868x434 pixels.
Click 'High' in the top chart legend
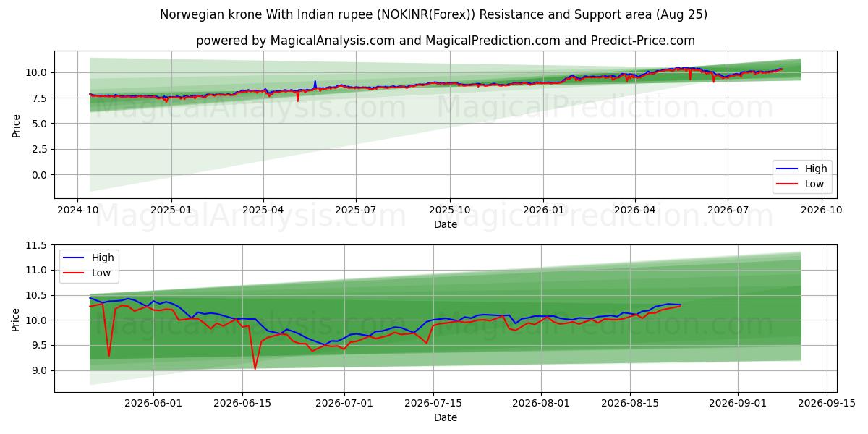pos(816,169)
